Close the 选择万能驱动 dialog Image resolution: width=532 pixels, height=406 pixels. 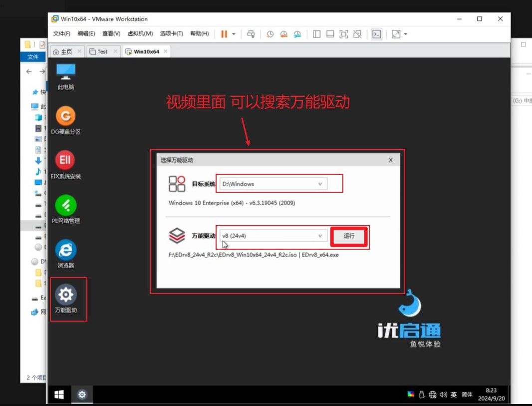(390, 160)
